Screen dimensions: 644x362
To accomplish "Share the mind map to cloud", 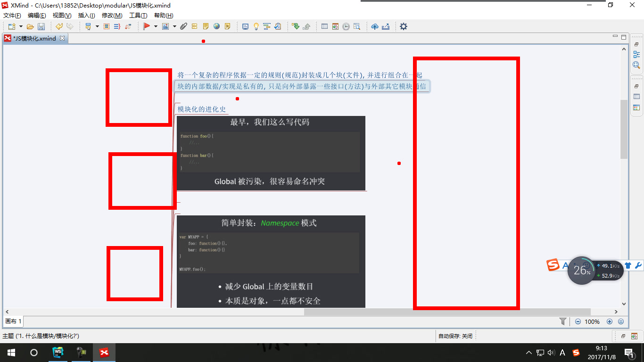I will coord(375,26).
